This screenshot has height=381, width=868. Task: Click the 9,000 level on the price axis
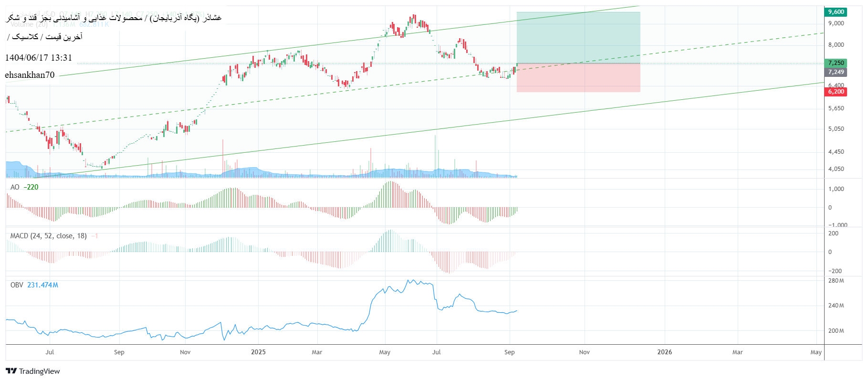tap(836, 23)
